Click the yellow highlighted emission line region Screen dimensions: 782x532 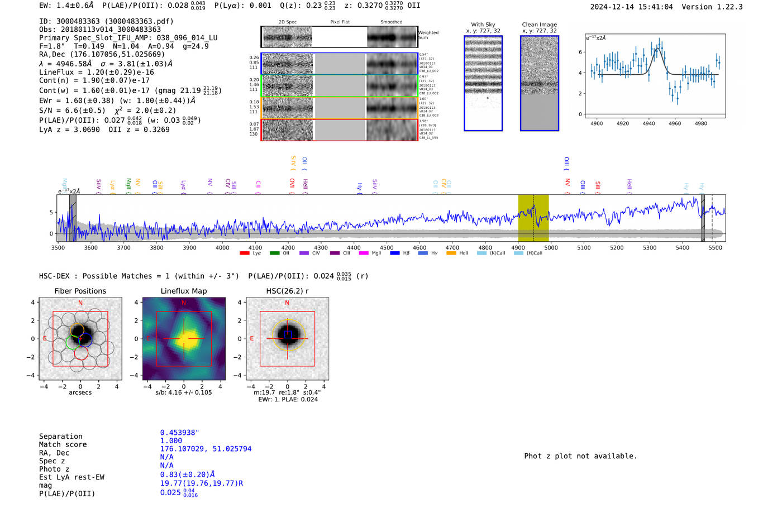coord(533,218)
